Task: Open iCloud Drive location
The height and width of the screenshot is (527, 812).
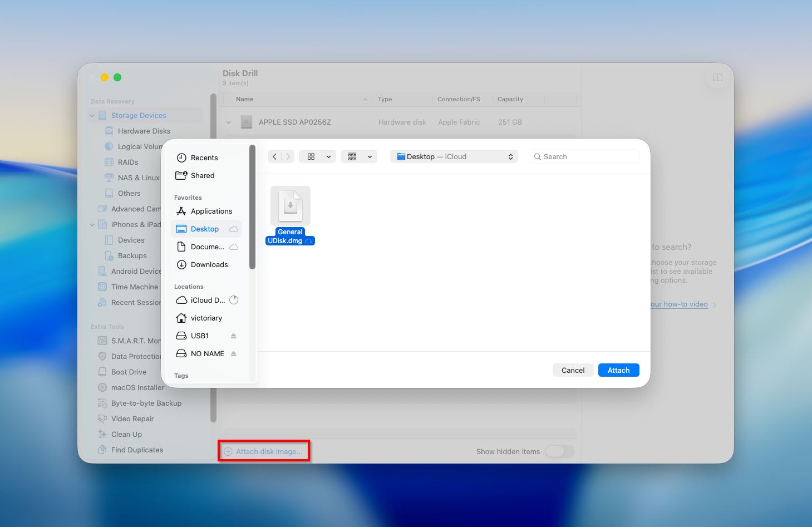Action: tap(207, 300)
